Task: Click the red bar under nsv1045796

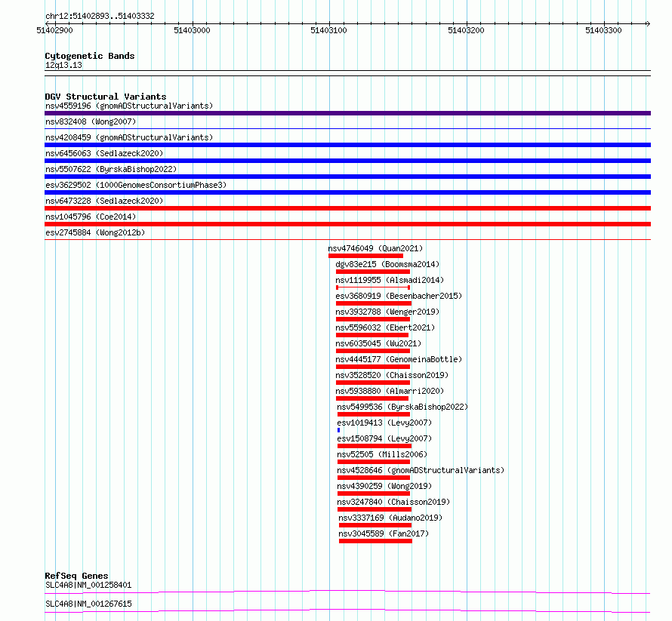Action: click(x=347, y=224)
